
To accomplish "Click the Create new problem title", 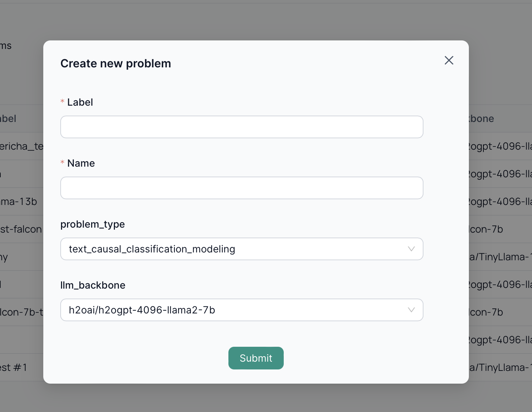I will click(116, 63).
